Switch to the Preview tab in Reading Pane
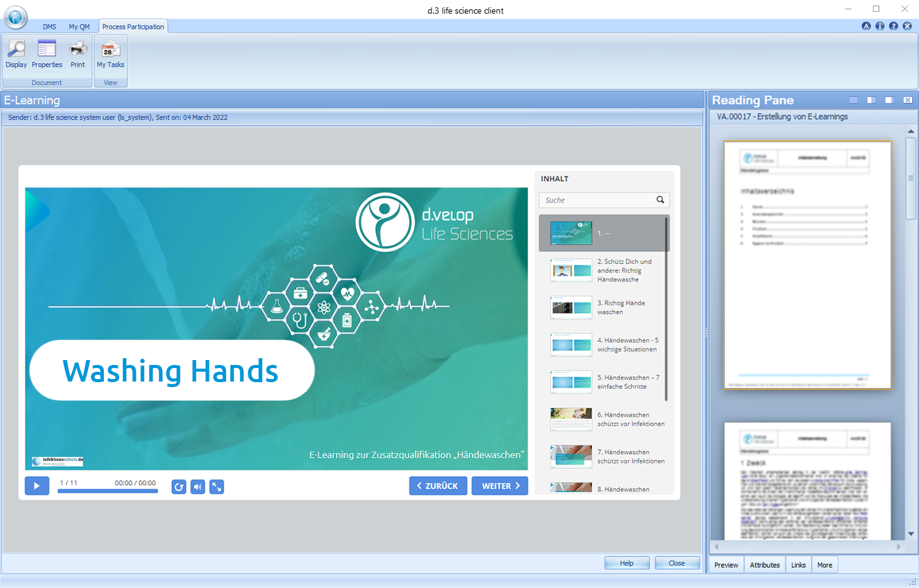The image size is (919, 588). (726, 565)
